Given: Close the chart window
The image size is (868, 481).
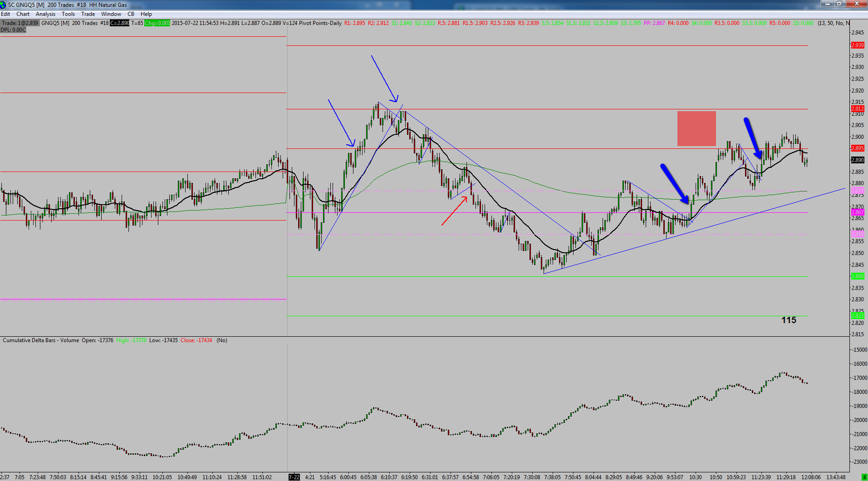Looking at the screenshot, I should click(x=857, y=4).
